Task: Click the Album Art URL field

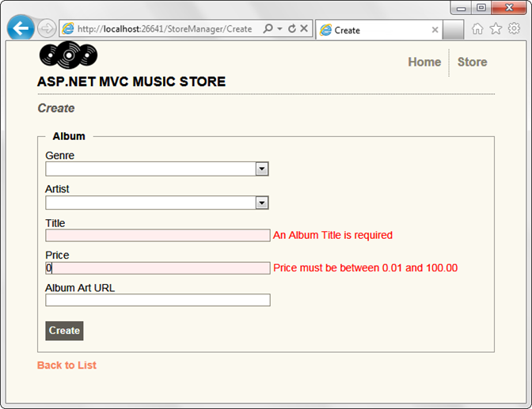Action: pos(158,300)
